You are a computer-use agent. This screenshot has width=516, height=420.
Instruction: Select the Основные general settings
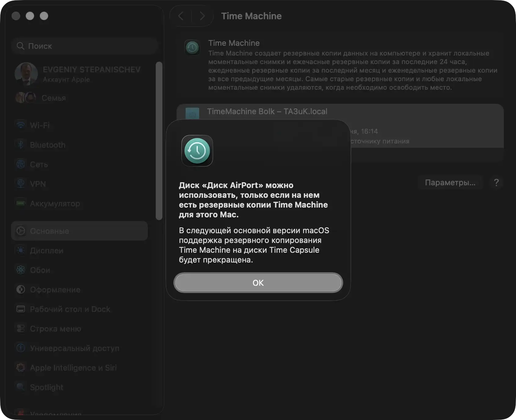(x=79, y=231)
